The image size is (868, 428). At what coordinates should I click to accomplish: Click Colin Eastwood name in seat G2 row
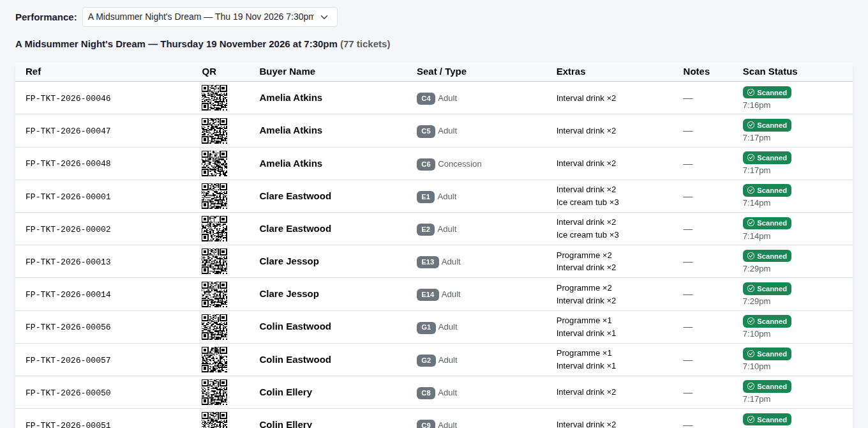pos(295,360)
